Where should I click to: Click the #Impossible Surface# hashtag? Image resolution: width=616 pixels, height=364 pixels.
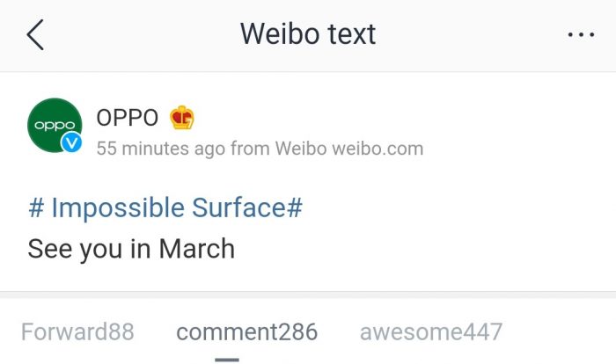point(165,207)
